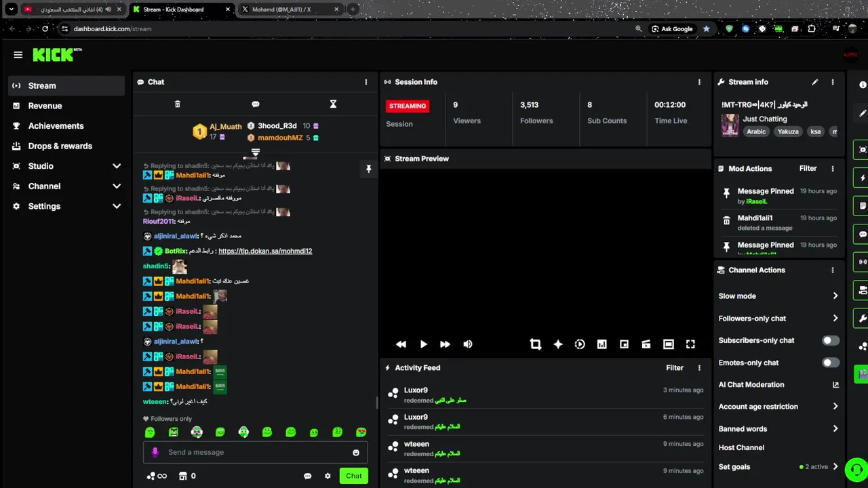Open Set goals options
This screenshot has width=868, height=488.
point(778,467)
